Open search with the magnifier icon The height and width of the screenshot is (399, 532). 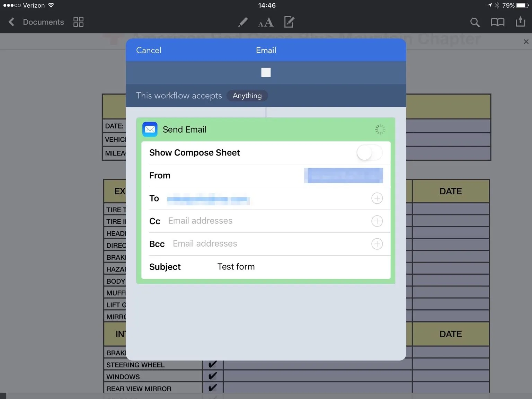point(475,23)
